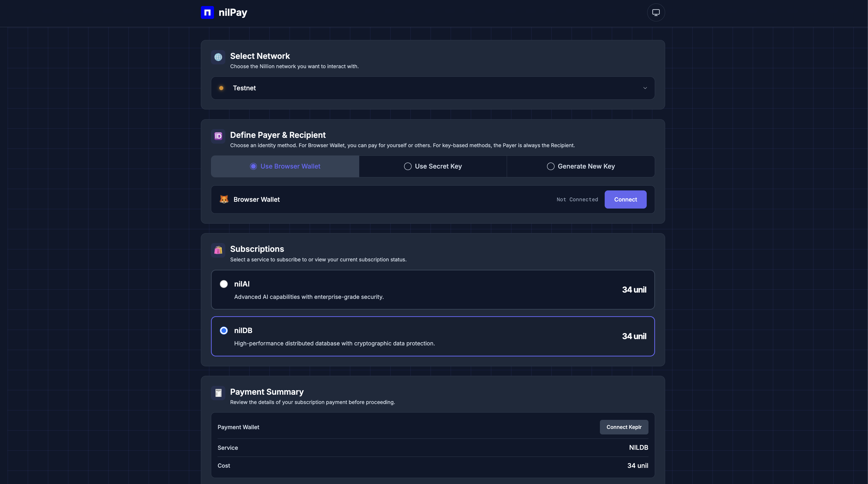Switch to the Use Browser Wallet tab
The width and height of the screenshot is (868, 484).
click(285, 166)
